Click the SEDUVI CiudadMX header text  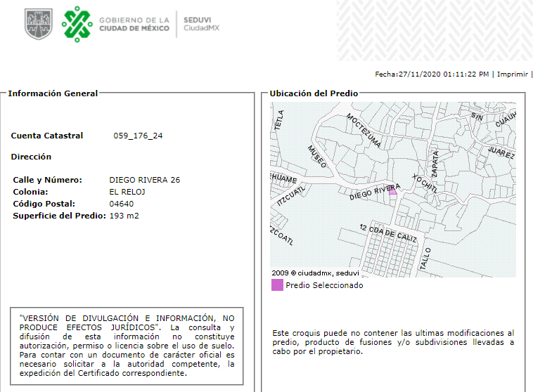click(202, 24)
